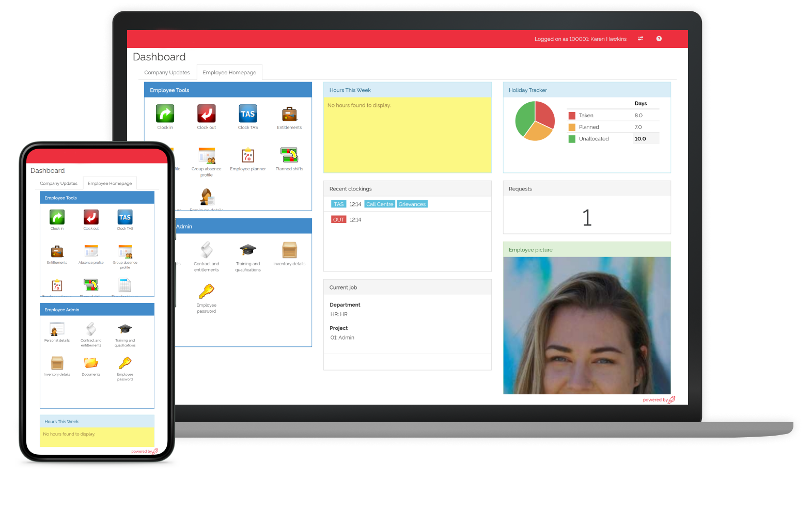Select the Employee Homepage tab on phone
Viewport: 812px width, 512px height.
110,184
